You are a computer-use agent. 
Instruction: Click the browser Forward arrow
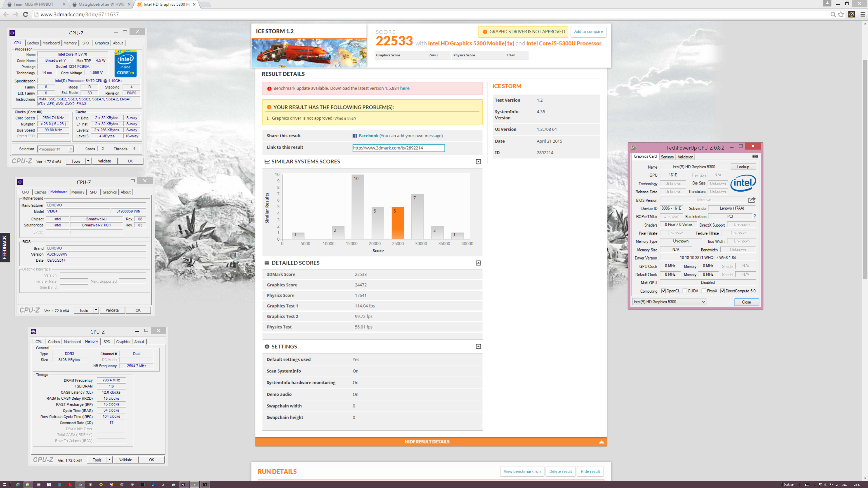coord(16,14)
